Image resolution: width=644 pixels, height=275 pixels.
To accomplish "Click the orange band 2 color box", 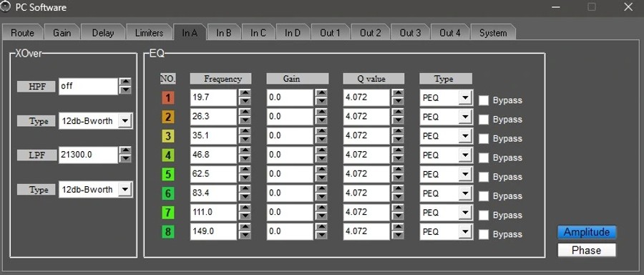I will coord(168,117).
